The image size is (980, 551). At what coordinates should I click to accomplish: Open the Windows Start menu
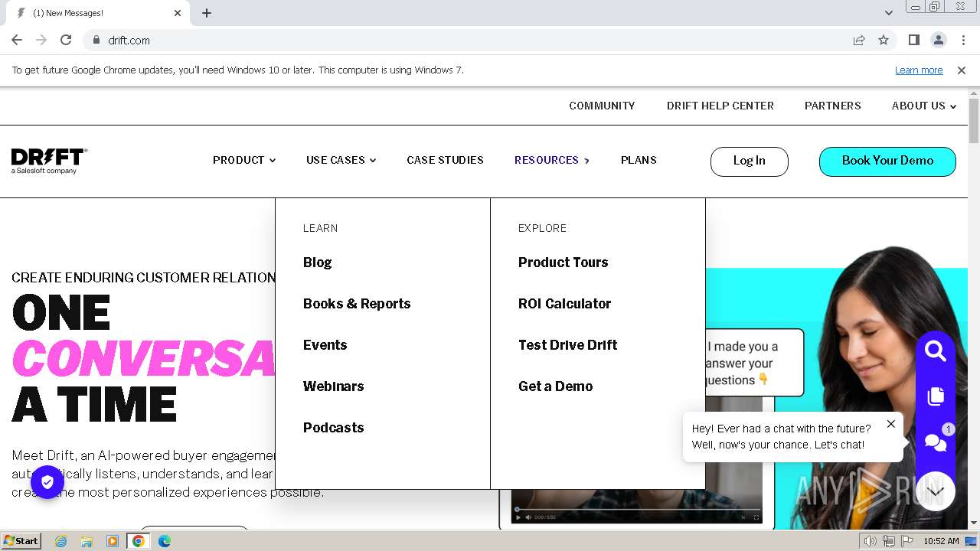point(21,541)
